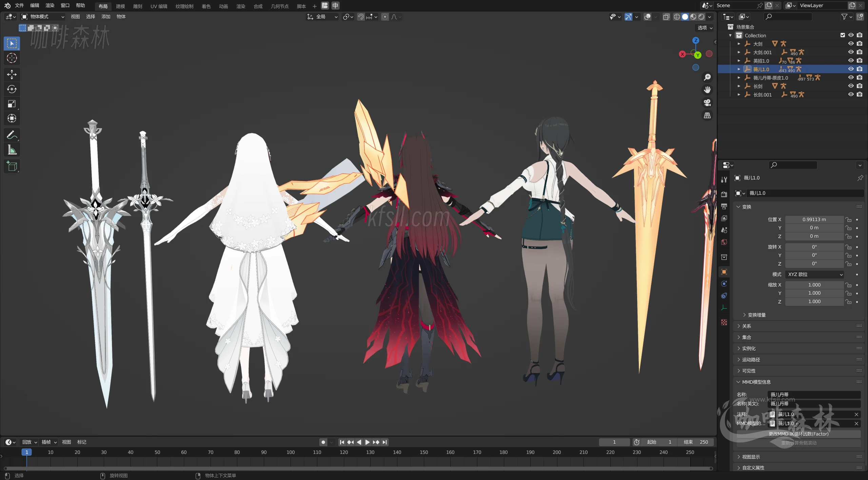Open the Object Constraints properties tab

click(x=724, y=295)
